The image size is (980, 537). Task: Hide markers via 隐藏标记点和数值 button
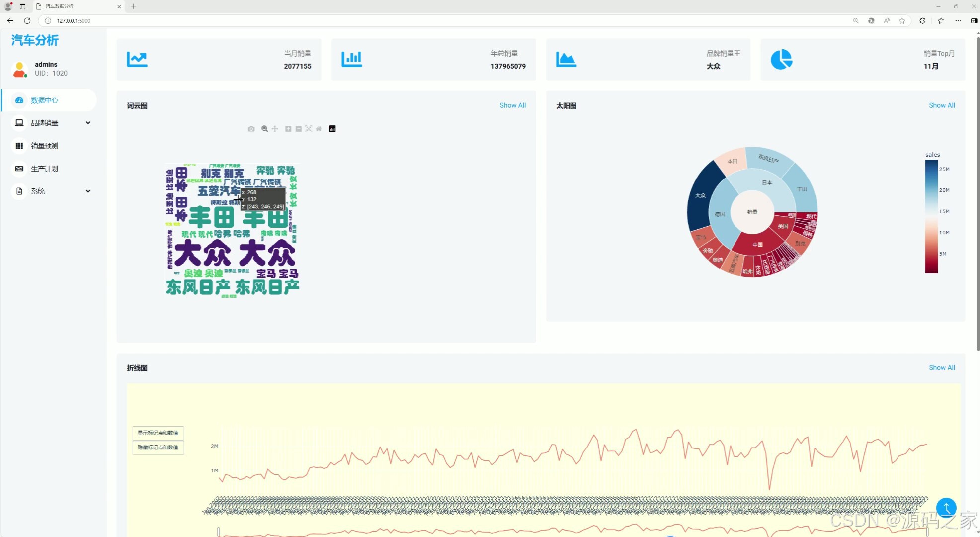pyautogui.click(x=158, y=447)
